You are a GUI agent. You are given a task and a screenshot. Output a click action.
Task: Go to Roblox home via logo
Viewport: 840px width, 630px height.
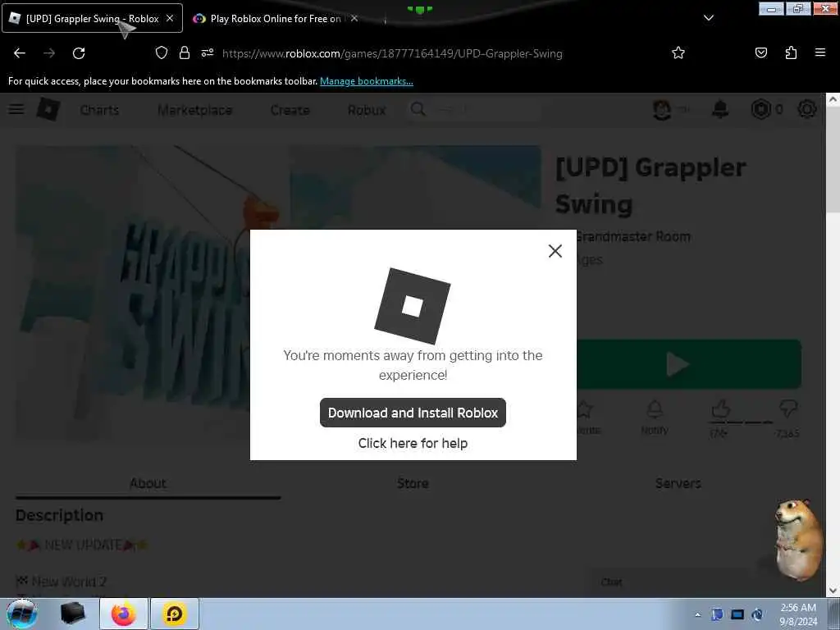tap(48, 109)
